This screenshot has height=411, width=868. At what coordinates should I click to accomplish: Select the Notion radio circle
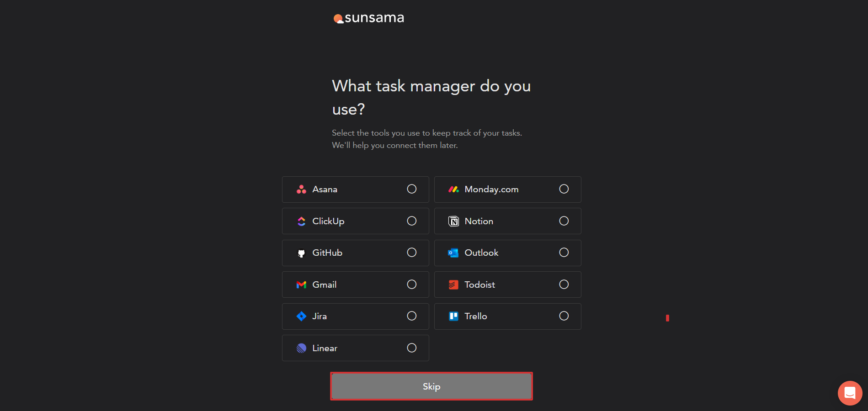[x=564, y=221]
